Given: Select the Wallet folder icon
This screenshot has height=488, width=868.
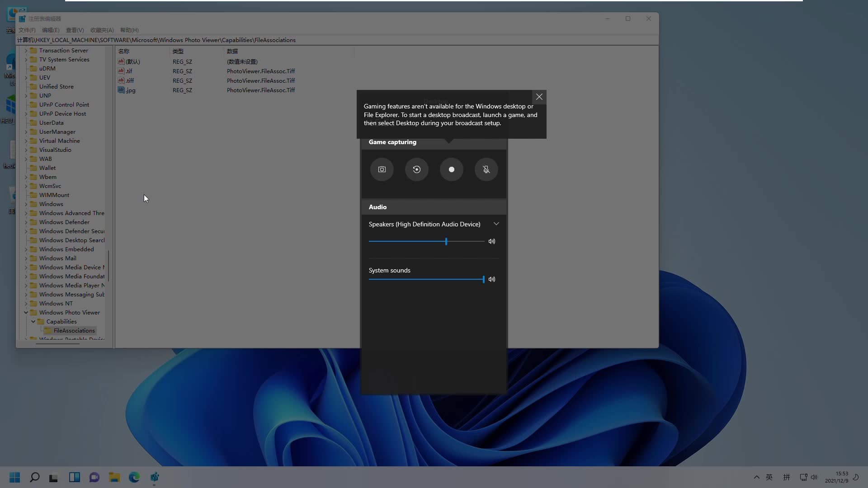Looking at the screenshot, I should coord(33,168).
